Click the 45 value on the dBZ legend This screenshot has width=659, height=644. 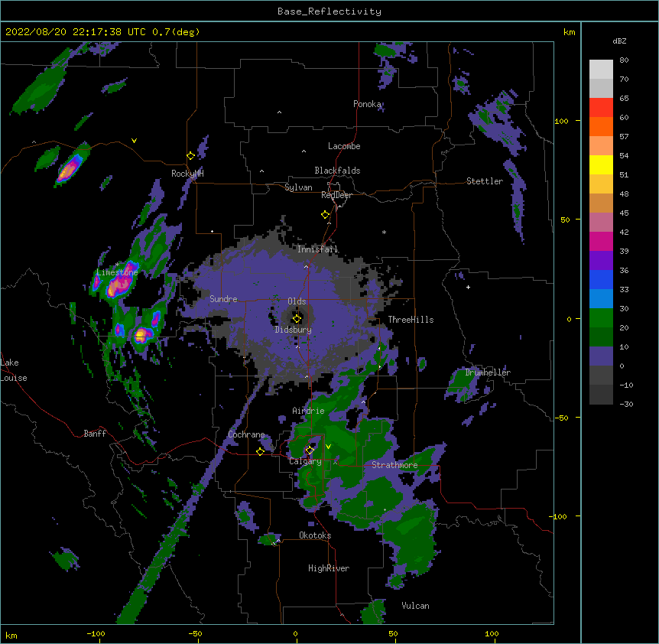[624, 213]
